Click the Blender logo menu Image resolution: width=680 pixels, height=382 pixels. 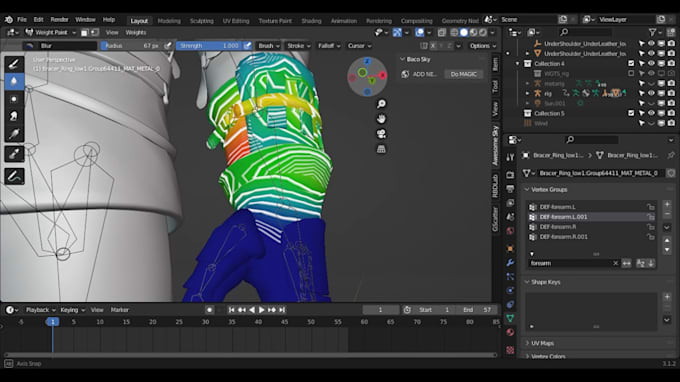click(x=9, y=20)
